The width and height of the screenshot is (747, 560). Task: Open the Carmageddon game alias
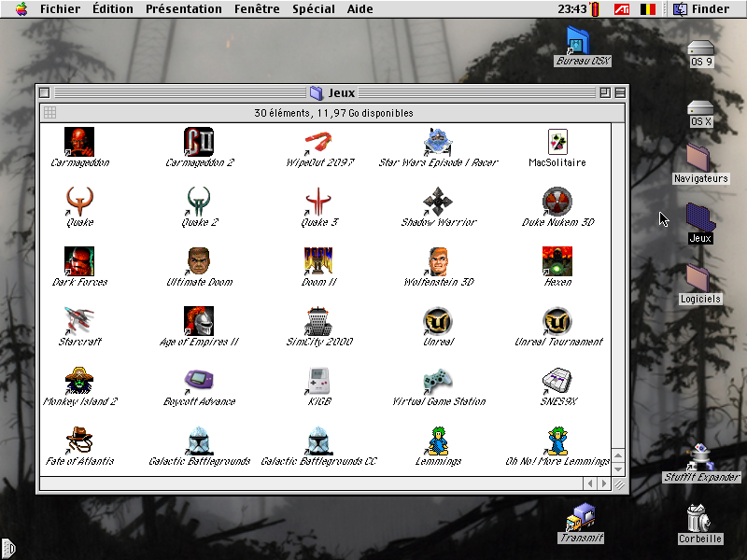pyautogui.click(x=79, y=142)
